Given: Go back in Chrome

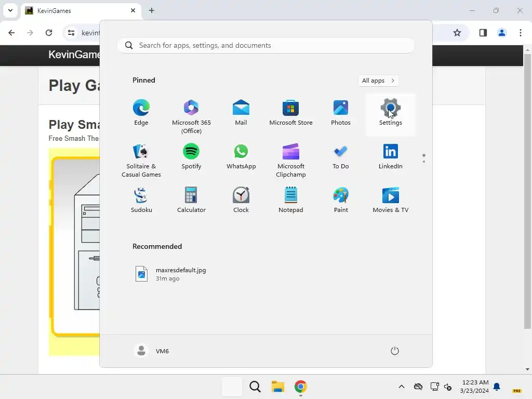Looking at the screenshot, I should (11, 33).
